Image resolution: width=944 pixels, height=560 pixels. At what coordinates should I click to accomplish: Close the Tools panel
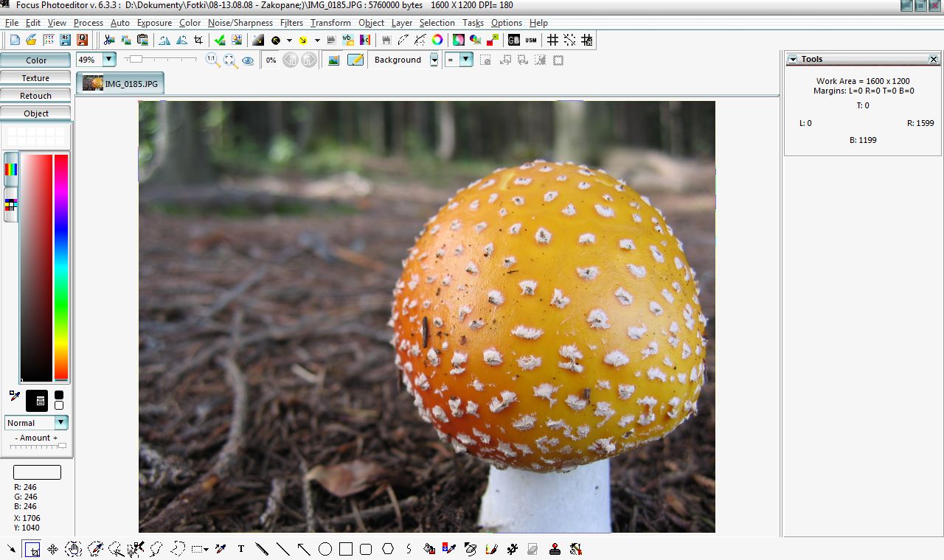coord(933,60)
